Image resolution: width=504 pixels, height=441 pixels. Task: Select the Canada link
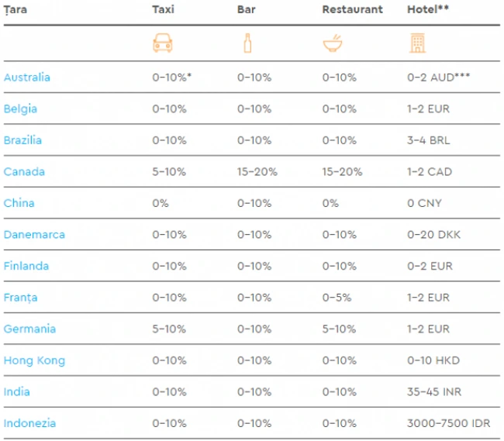tap(24, 172)
